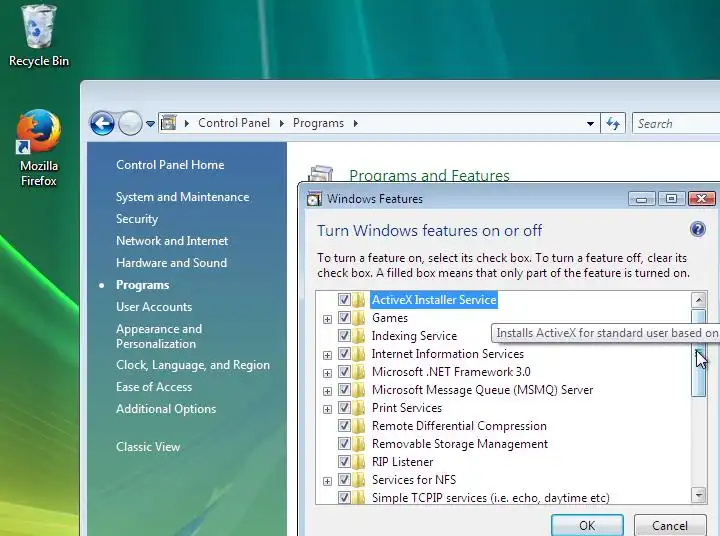The image size is (720, 536).
Task: Go back with the blue Back arrow
Action: coord(101,123)
